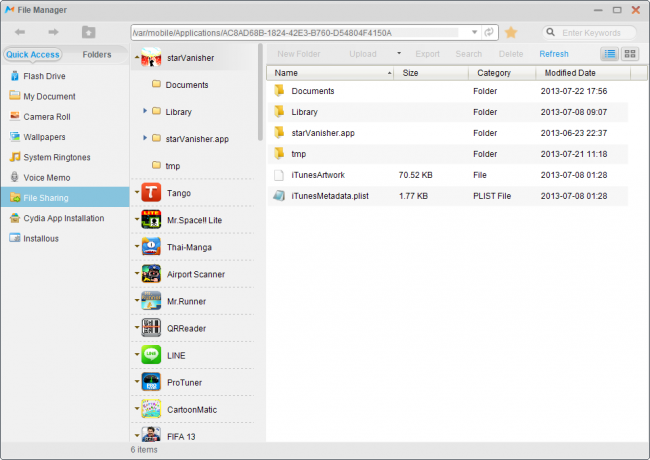
Task: Click the app tree vertical scrollbar
Action: [x=260, y=92]
